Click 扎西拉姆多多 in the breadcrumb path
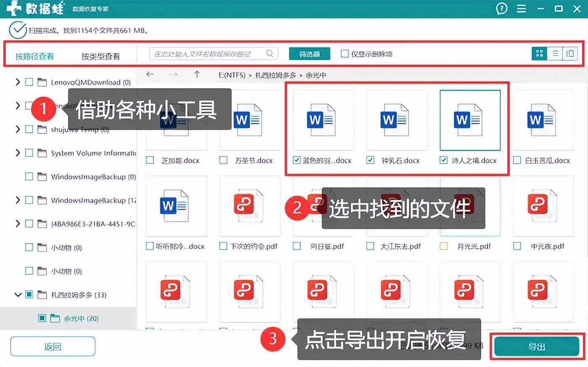 276,75
